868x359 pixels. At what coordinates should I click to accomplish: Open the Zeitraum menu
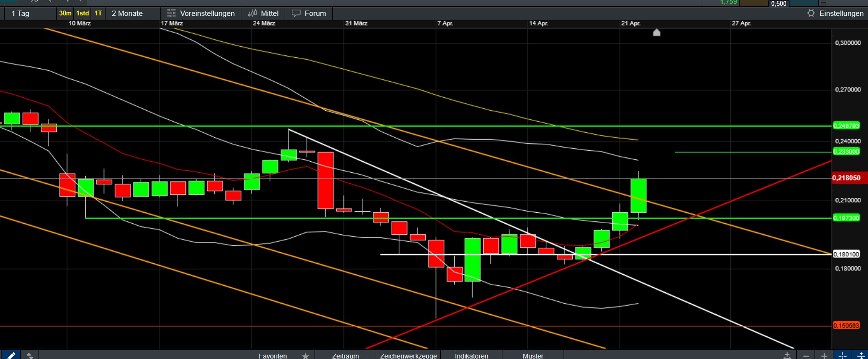[x=345, y=356]
